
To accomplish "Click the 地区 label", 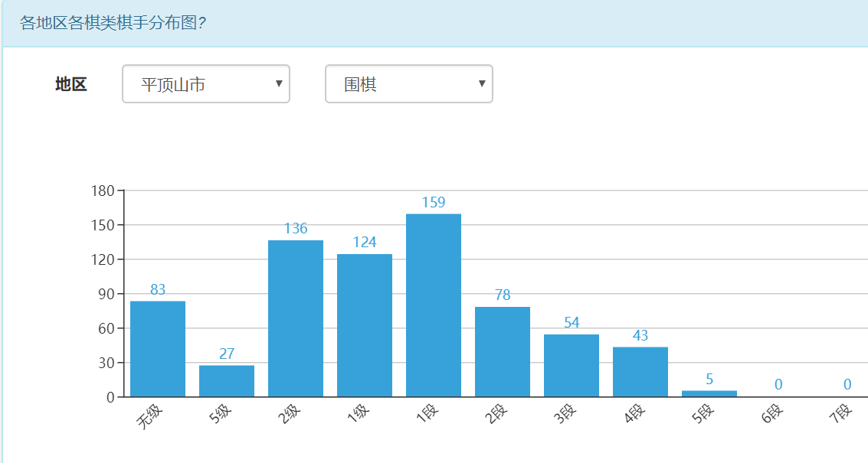I will pos(71,84).
